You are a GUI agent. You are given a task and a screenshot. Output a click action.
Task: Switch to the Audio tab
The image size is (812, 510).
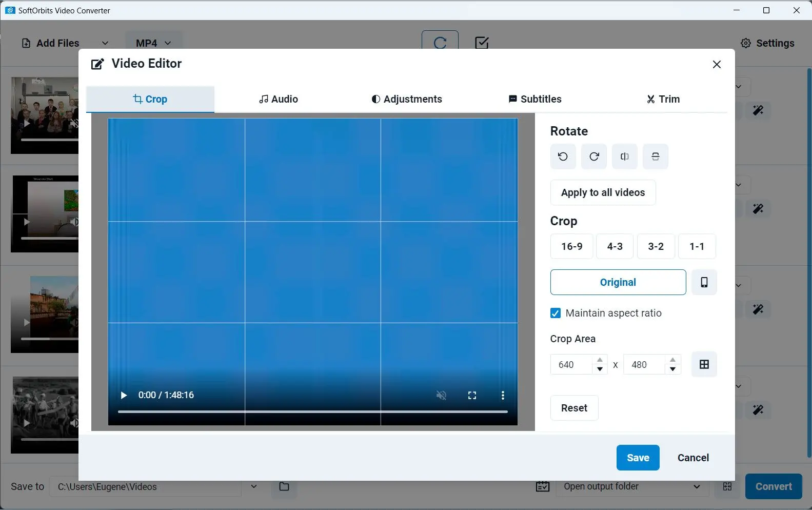tap(279, 99)
